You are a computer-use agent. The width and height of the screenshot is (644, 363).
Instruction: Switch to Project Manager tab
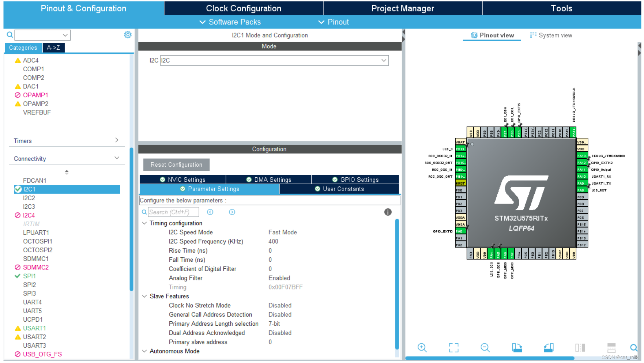[403, 8]
